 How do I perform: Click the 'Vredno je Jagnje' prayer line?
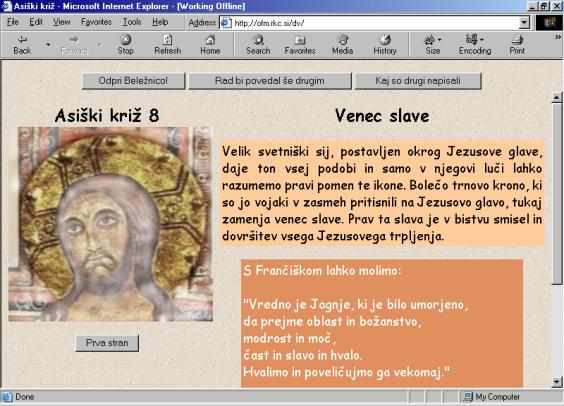point(355,305)
